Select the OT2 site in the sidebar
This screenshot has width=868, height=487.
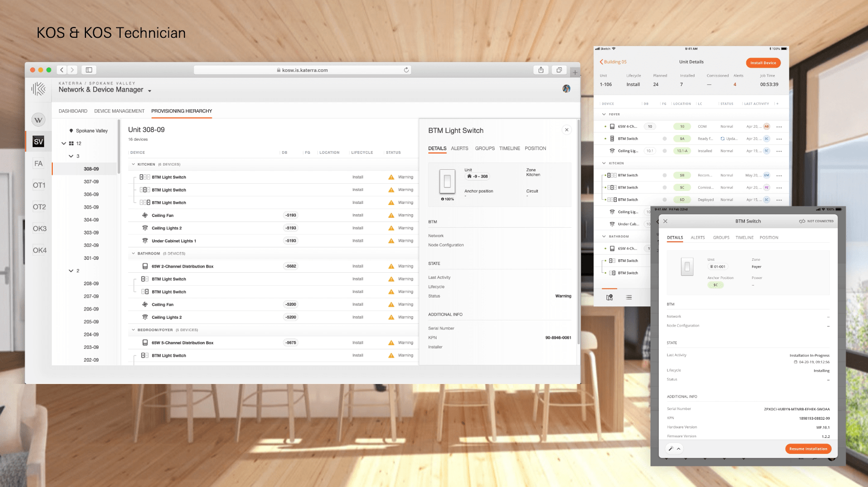click(39, 207)
